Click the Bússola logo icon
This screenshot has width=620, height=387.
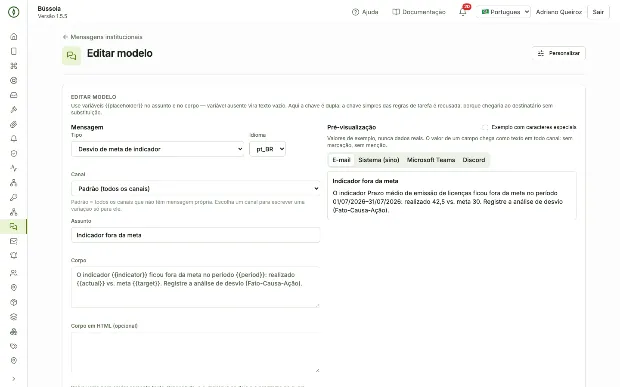coord(13,12)
